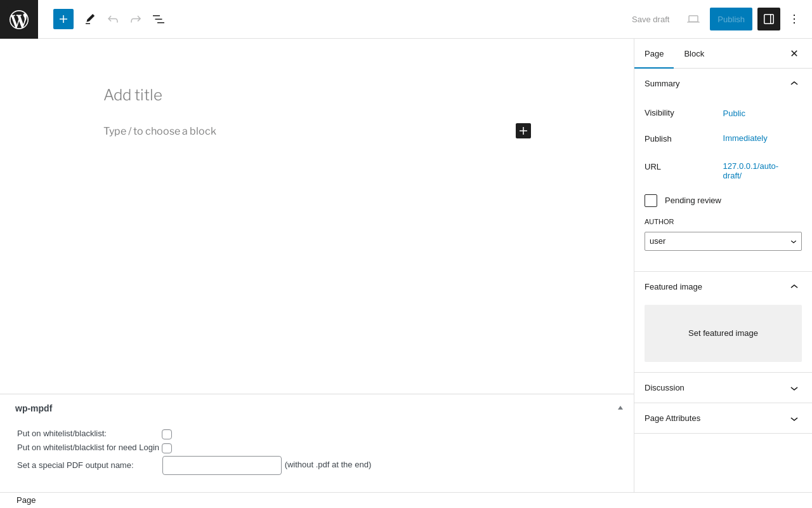Image resolution: width=812 pixels, height=508 pixels.
Task: Open the 127.0.0.1/auto-draft URL link
Action: pos(750,171)
